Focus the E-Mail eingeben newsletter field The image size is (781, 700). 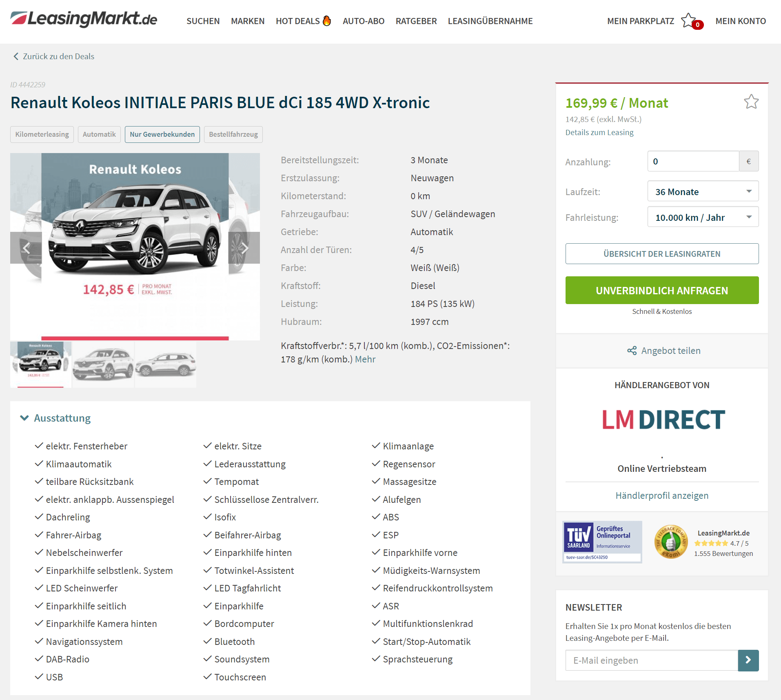click(x=652, y=660)
